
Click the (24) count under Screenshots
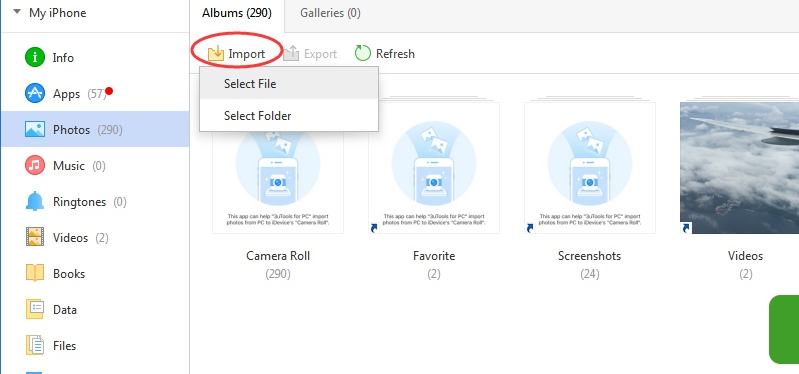pyautogui.click(x=590, y=274)
